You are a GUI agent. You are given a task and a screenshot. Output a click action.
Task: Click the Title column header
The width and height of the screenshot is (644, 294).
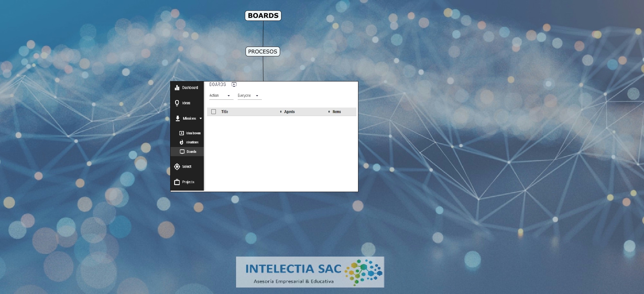(x=225, y=112)
